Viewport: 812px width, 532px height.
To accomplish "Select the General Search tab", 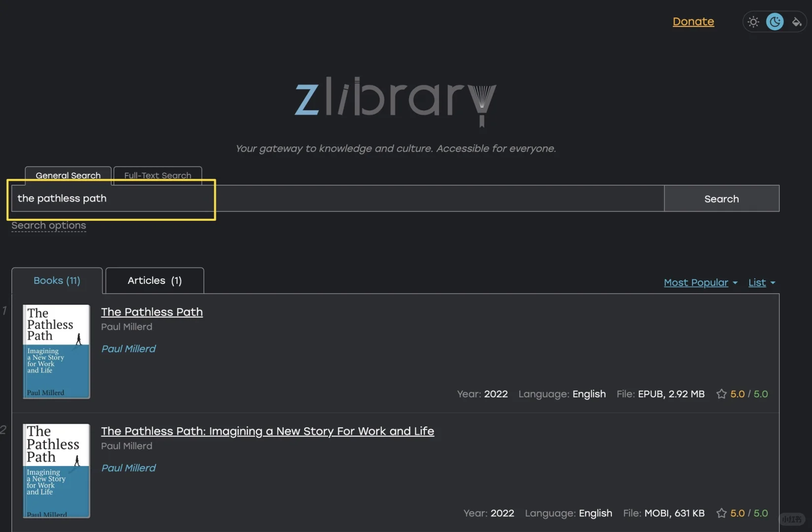I will click(68, 175).
